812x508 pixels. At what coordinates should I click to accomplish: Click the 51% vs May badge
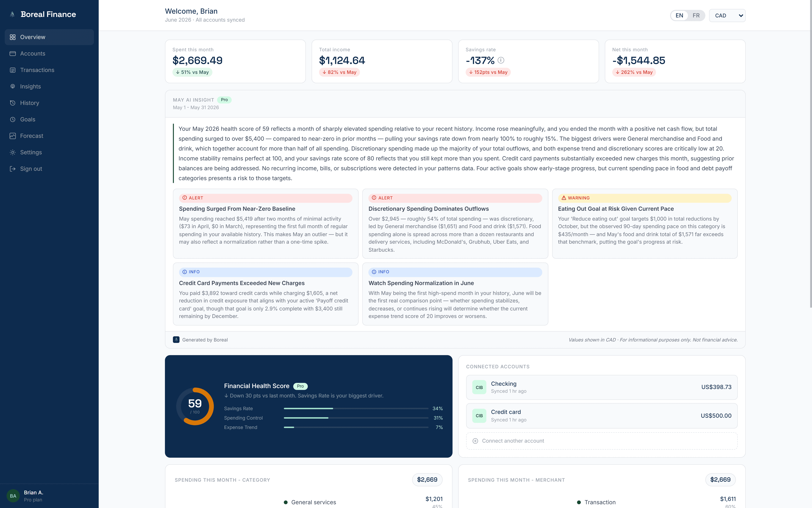click(x=192, y=72)
